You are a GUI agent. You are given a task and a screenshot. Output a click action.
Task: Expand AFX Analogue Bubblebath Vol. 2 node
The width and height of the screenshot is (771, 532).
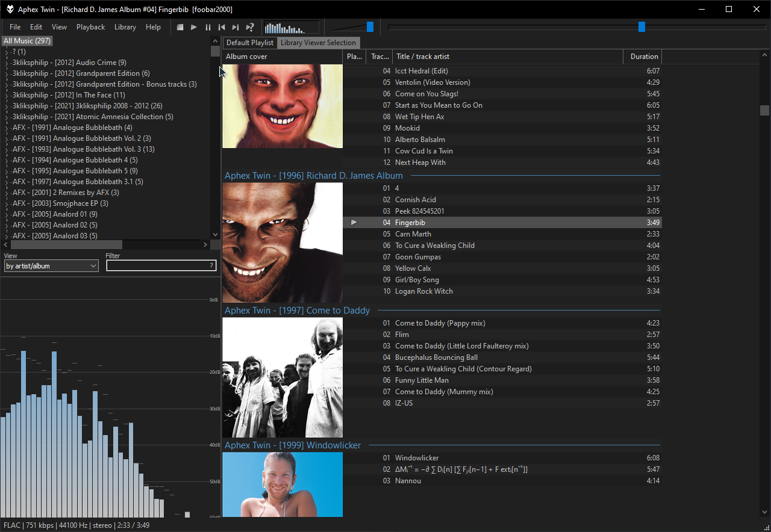click(x=7, y=138)
